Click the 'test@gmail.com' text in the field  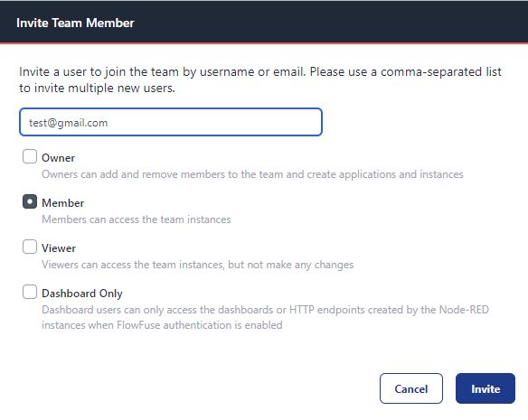pyautogui.click(x=68, y=123)
